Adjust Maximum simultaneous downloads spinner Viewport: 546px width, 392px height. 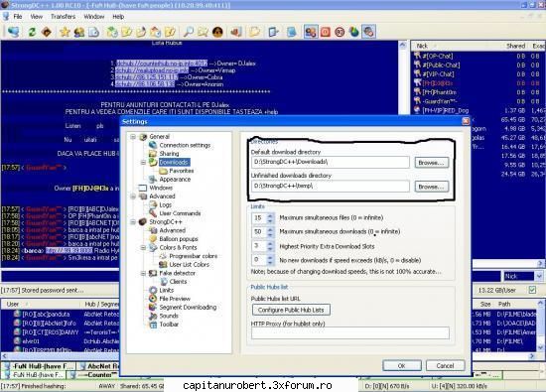point(270,232)
